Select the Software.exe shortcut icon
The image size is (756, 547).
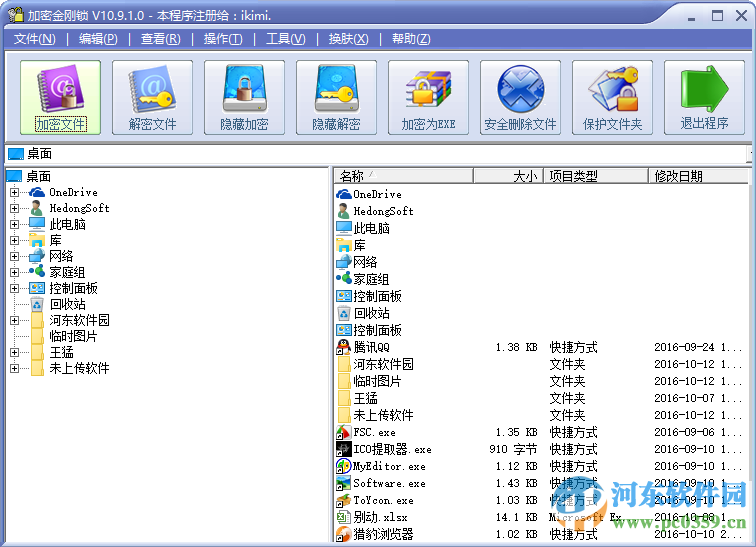pyautogui.click(x=343, y=483)
